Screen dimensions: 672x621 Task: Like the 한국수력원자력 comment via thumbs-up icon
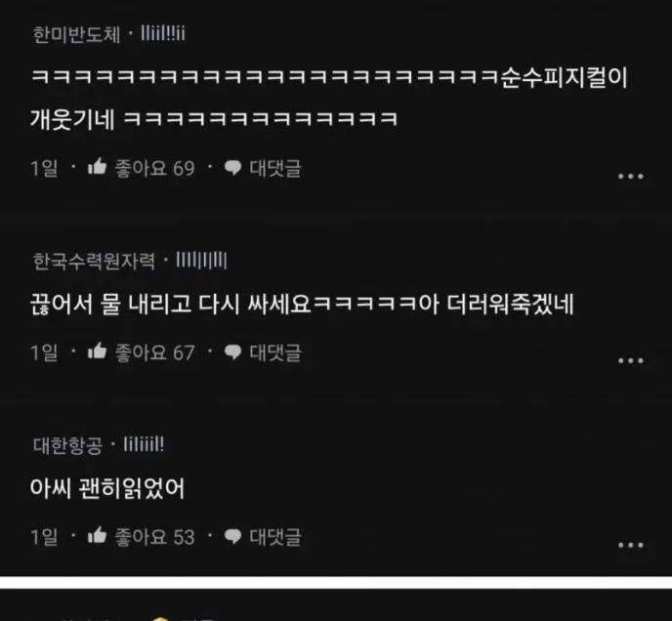coord(97,351)
